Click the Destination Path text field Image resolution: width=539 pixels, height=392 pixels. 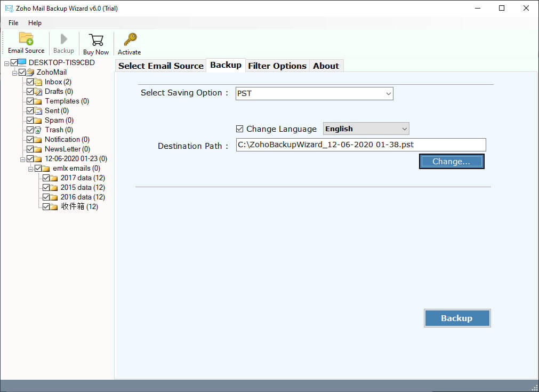click(x=361, y=145)
